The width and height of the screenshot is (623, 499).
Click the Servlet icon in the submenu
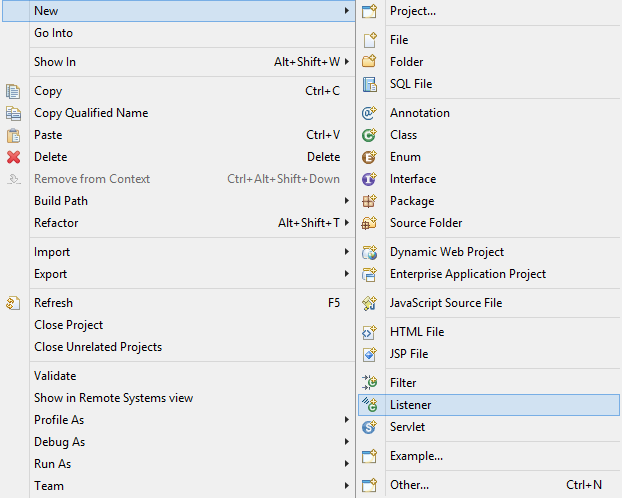369,427
